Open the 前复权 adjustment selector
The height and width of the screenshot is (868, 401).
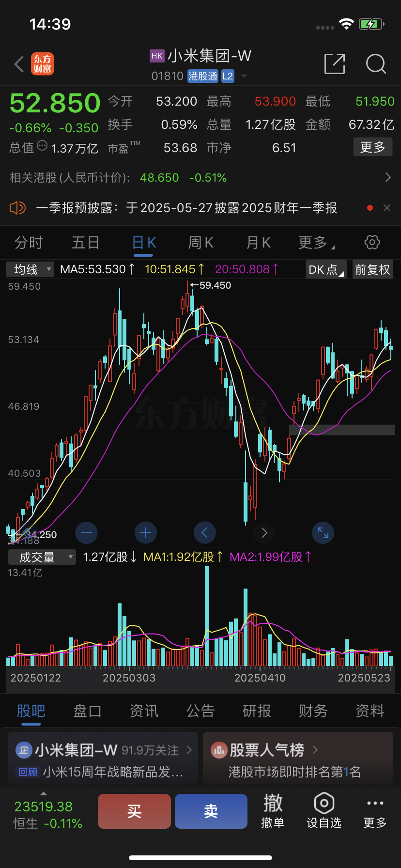coord(372,270)
